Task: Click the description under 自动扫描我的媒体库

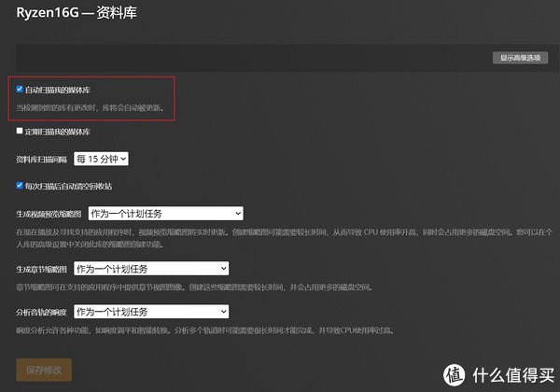Action: pos(91,107)
